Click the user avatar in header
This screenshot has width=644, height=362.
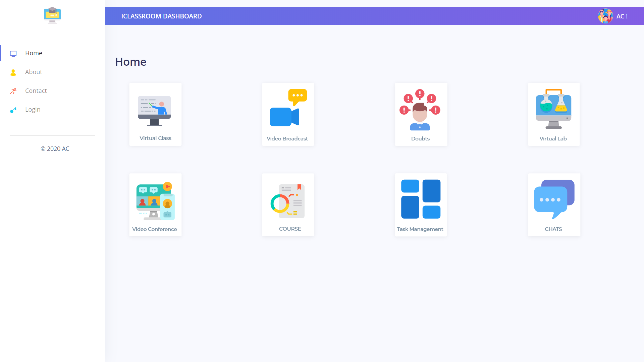click(605, 16)
